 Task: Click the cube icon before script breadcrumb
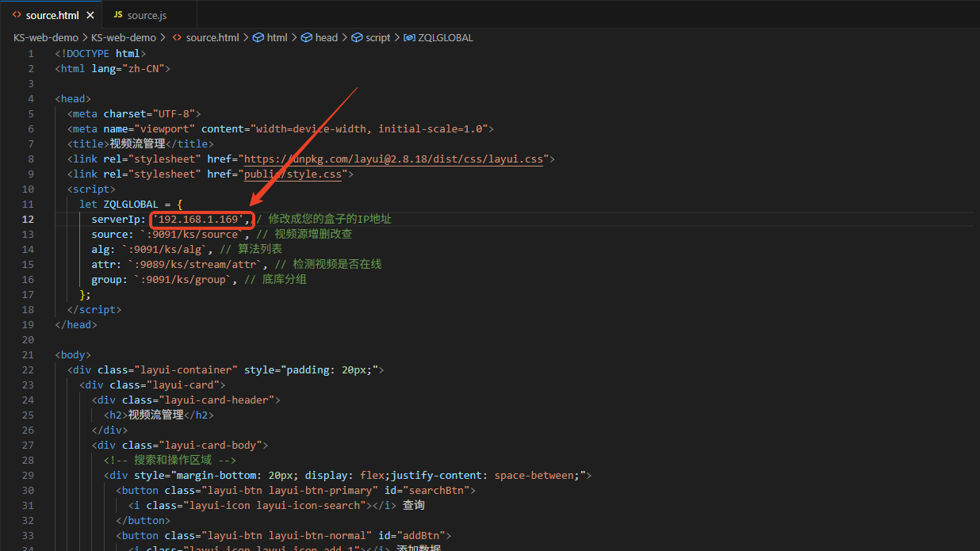click(357, 37)
